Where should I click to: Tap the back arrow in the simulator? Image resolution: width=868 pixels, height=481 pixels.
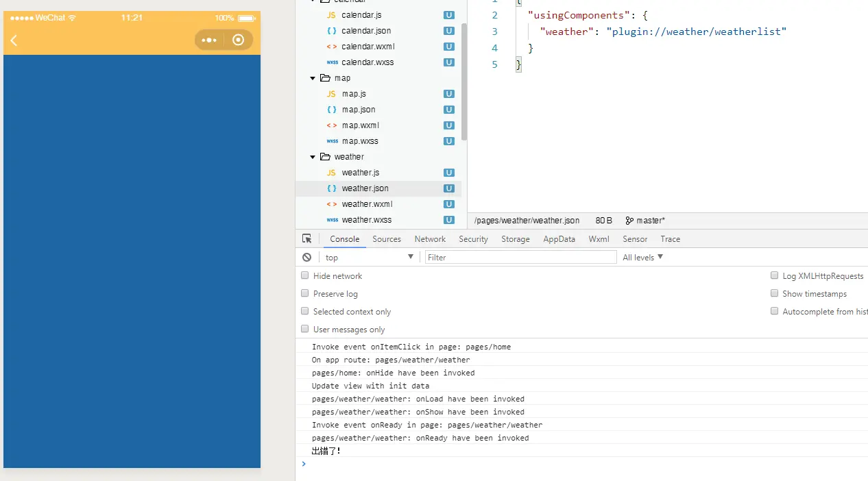point(14,40)
